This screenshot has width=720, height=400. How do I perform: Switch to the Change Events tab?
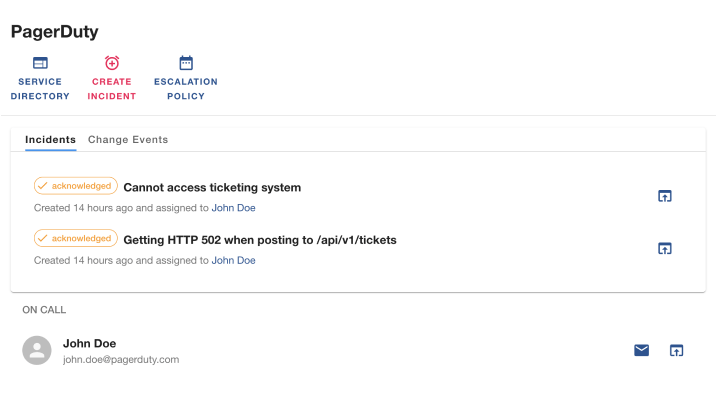point(128,140)
